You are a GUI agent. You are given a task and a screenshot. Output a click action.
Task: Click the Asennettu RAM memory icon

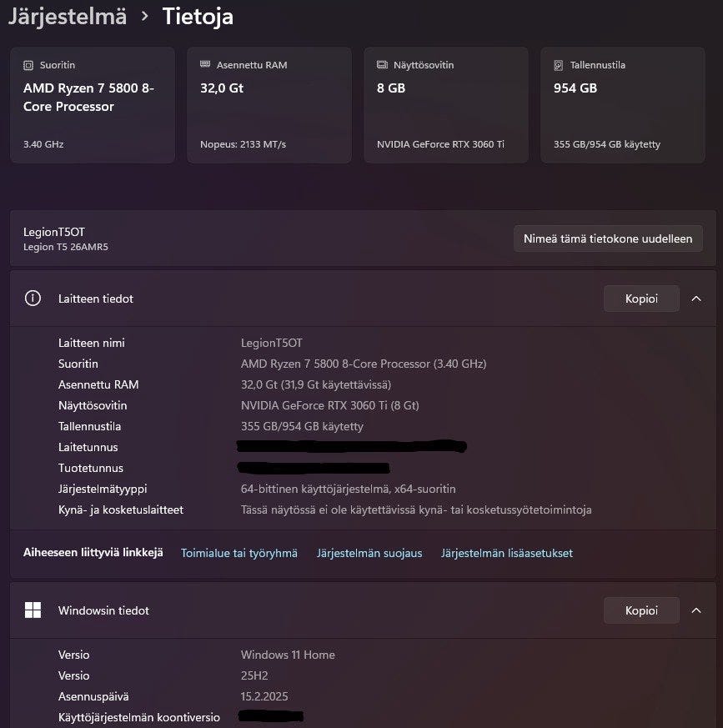click(x=205, y=64)
